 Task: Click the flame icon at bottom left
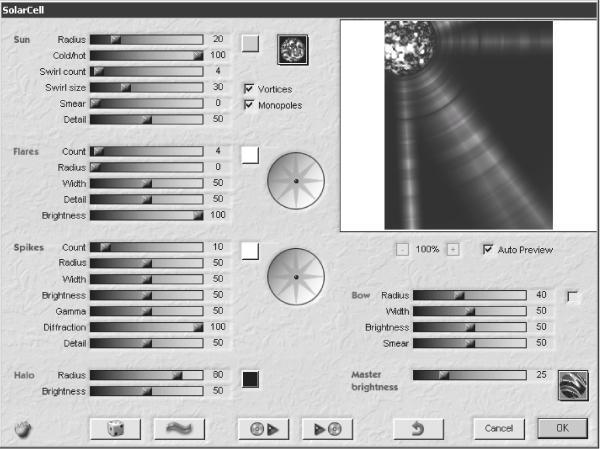[23, 429]
